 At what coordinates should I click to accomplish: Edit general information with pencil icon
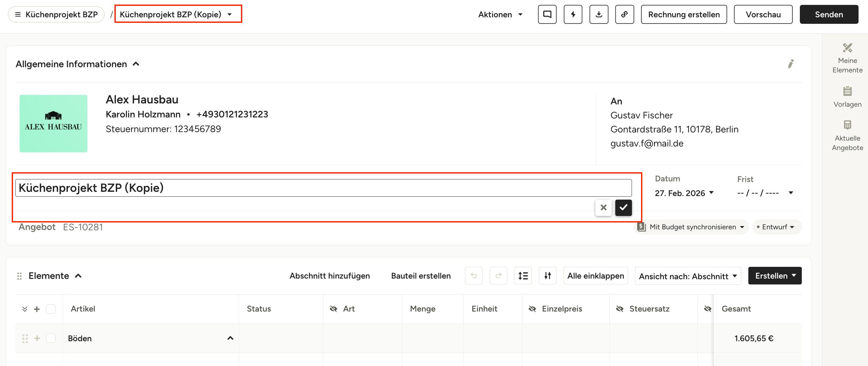click(x=790, y=64)
